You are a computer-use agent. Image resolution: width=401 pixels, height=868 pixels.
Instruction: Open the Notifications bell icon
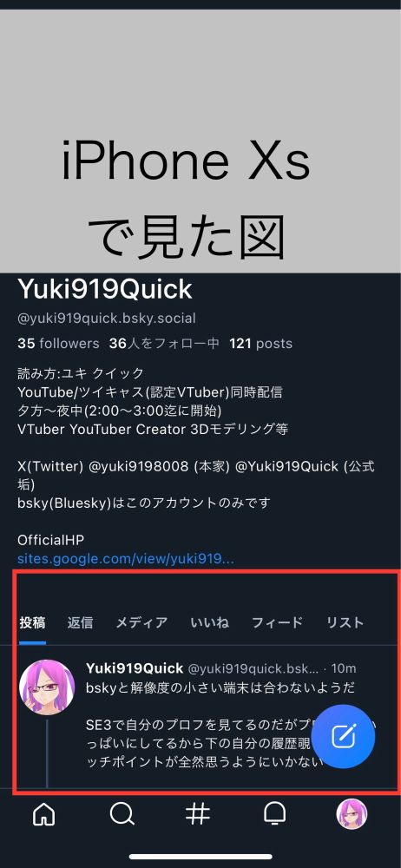[x=275, y=814]
